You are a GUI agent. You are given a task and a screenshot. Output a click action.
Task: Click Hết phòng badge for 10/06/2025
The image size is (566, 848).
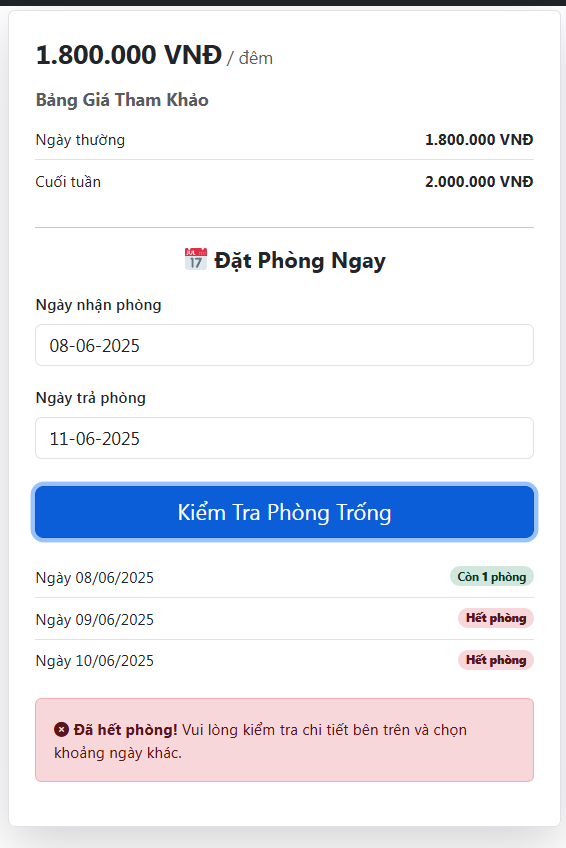coord(496,660)
